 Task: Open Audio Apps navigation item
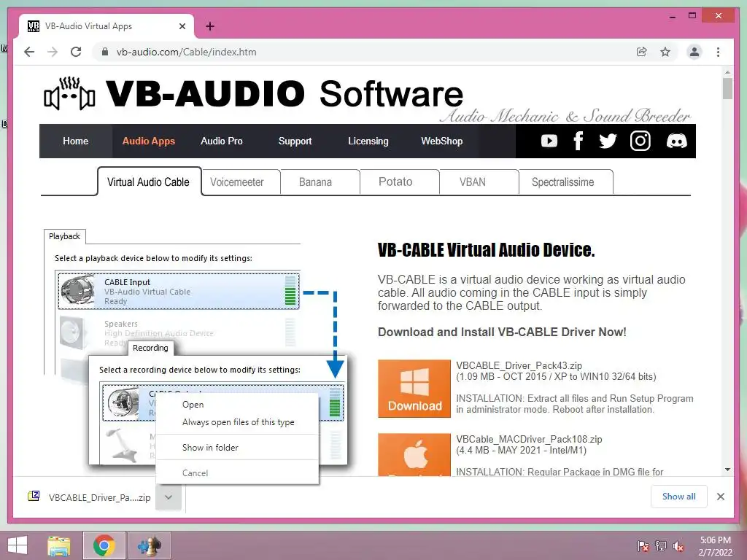[149, 141]
